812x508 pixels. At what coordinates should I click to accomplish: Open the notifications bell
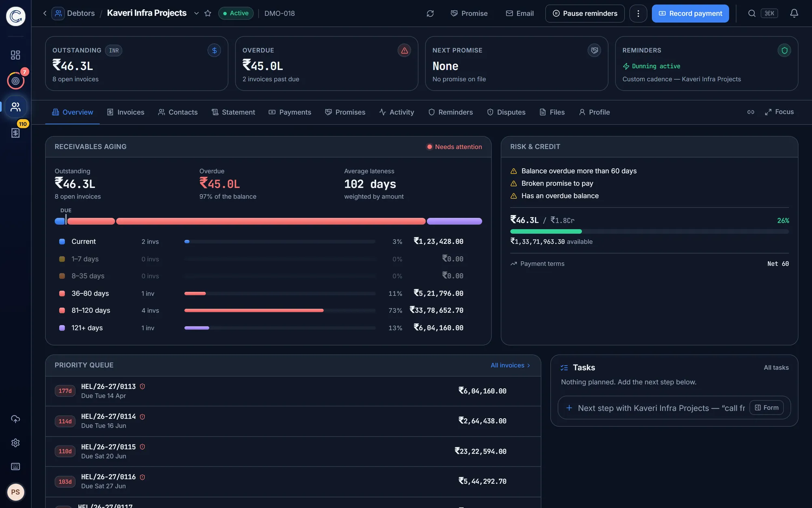pos(794,13)
